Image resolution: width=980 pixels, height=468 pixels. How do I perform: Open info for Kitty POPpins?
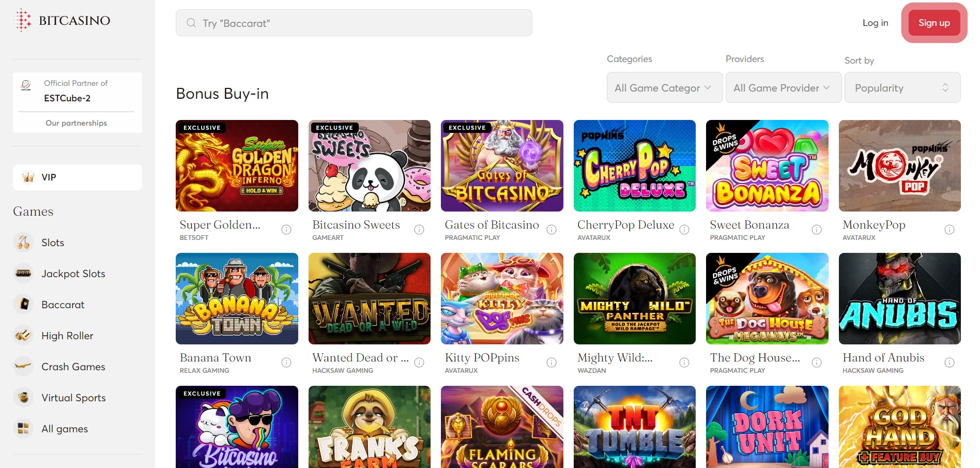[x=552, y=363]
